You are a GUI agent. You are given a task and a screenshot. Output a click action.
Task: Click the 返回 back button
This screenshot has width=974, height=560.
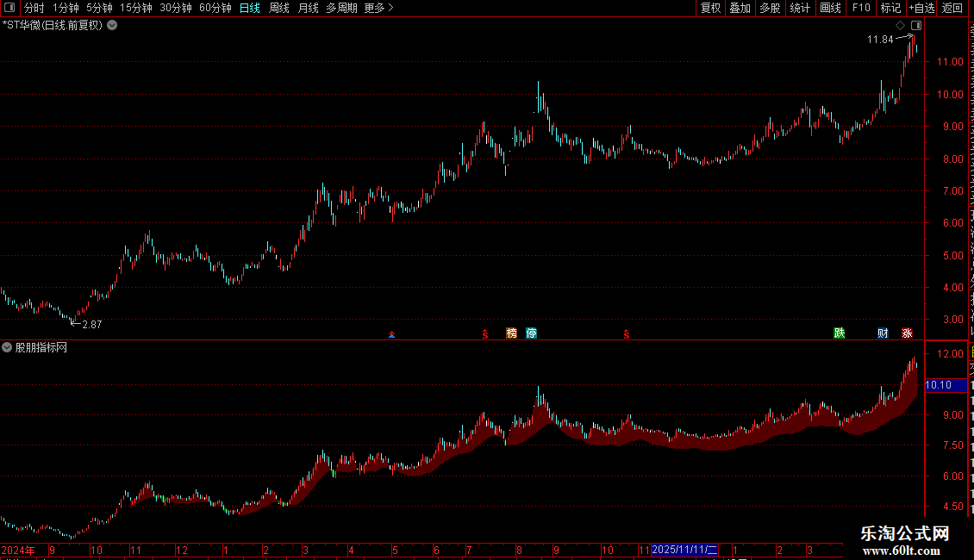(952, 8)
